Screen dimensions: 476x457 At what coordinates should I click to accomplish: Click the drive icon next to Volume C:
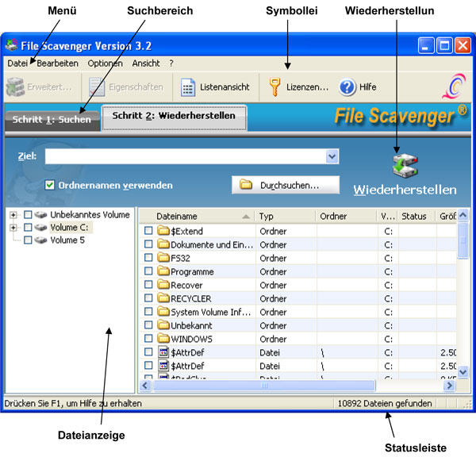[40, 228]
